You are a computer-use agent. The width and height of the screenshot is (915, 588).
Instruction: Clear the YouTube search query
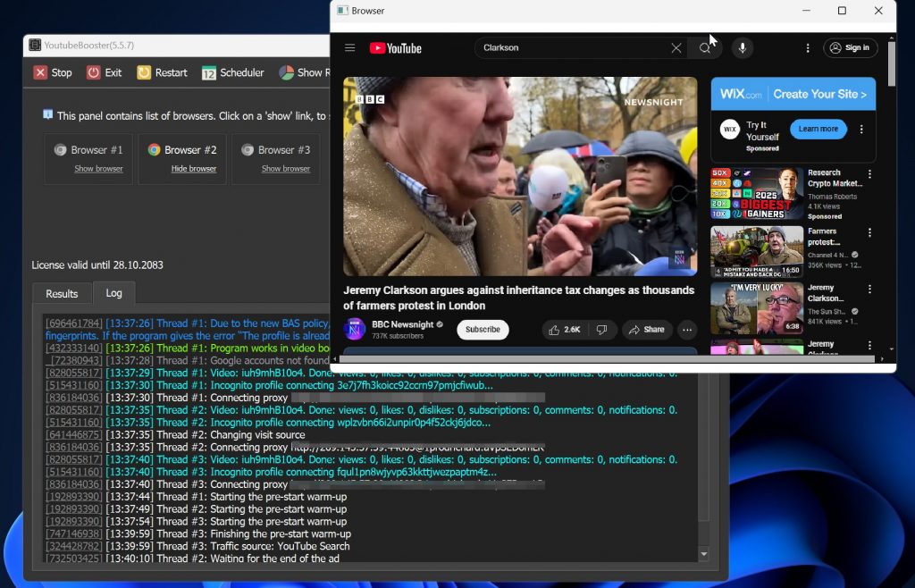(676, 48)
